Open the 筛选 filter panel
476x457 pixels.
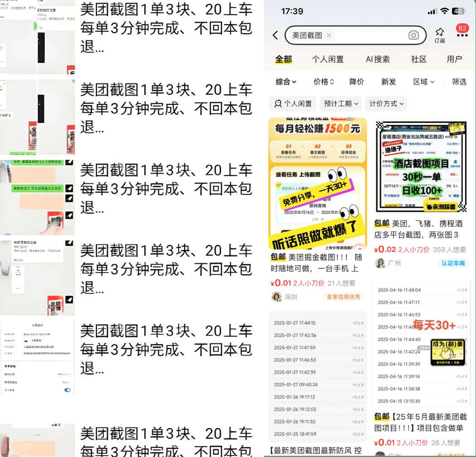coord(458,82)
